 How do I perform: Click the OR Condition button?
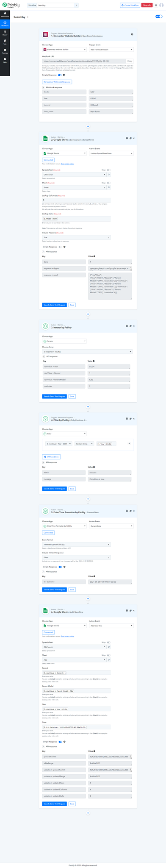[x=51, y=456]
